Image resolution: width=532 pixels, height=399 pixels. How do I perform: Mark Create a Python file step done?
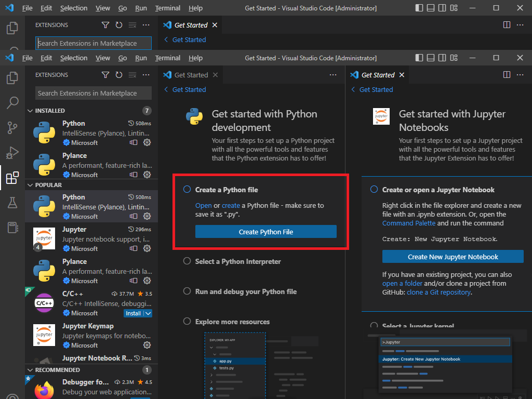(x=187, y=189)
